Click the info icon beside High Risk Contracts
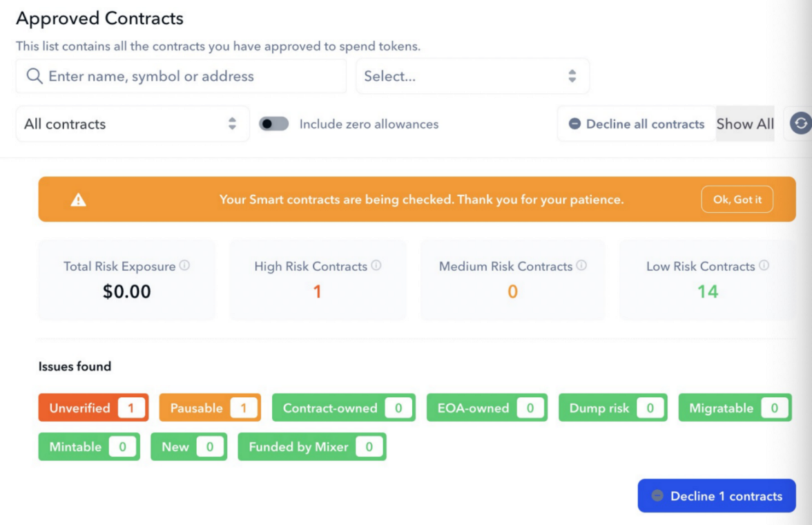This screenshot has width=812, height=525. point(376,265)
